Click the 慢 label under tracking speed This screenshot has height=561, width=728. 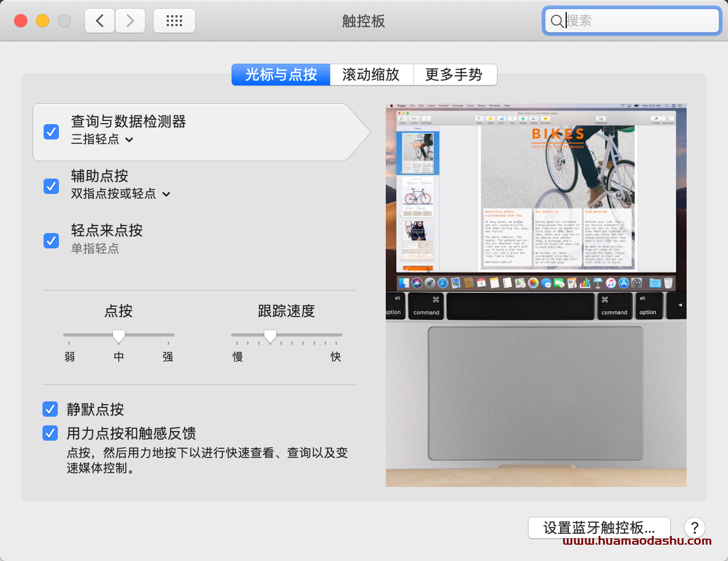[238, 357]
